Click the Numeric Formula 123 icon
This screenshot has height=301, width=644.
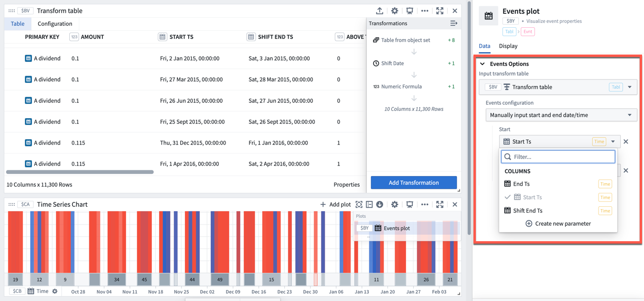pyautogui.click(x=376, y=87)
